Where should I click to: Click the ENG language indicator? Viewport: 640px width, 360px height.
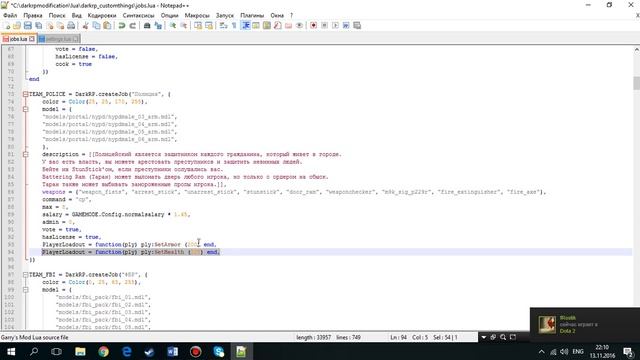point(578,351)
